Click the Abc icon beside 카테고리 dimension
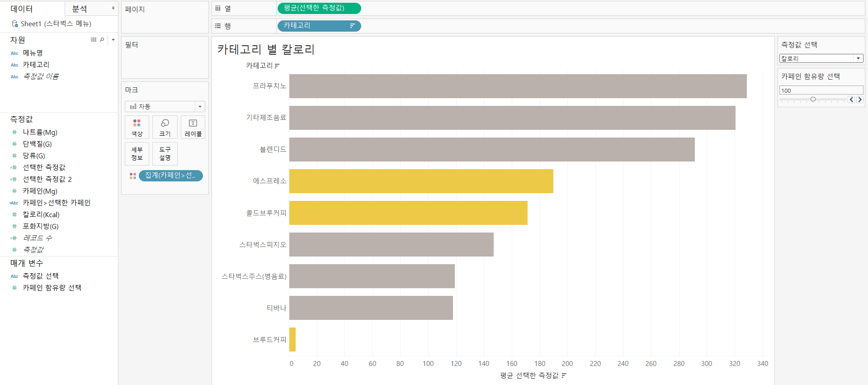This screenshot has height=385, width=868. tap(14, 65)
